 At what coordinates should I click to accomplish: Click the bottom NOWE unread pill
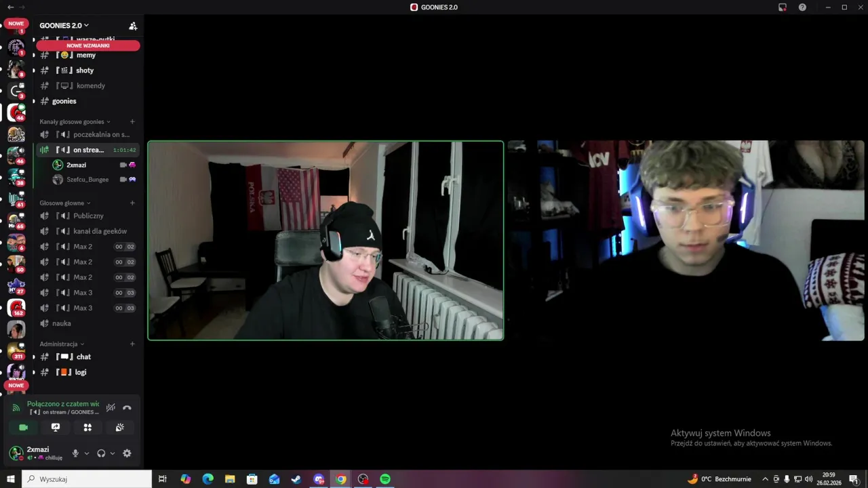[x=16, y=385]
